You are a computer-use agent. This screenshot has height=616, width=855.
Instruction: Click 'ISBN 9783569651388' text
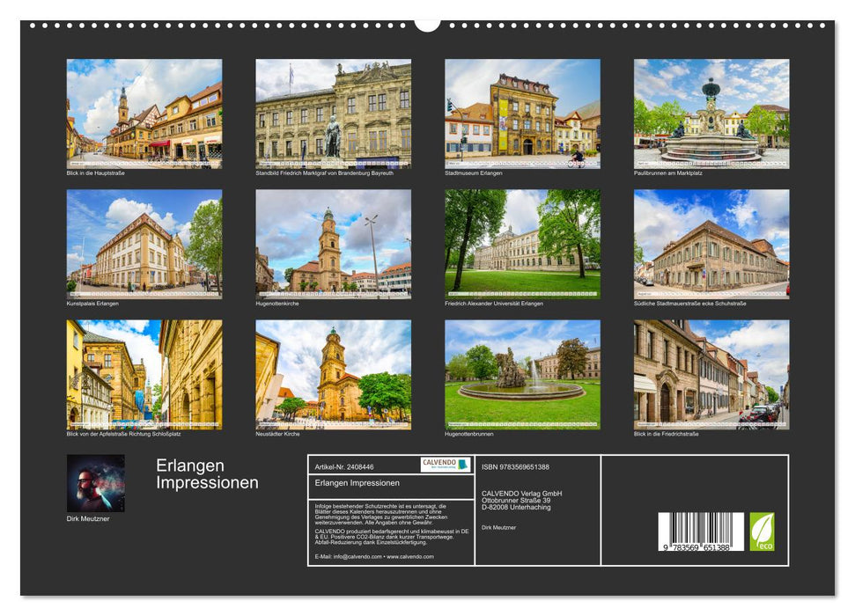pyautogui.click(x=515, y=467)
